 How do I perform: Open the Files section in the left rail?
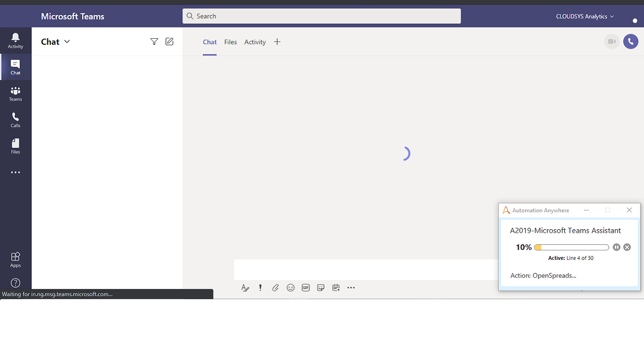click(x=16, y=146)
